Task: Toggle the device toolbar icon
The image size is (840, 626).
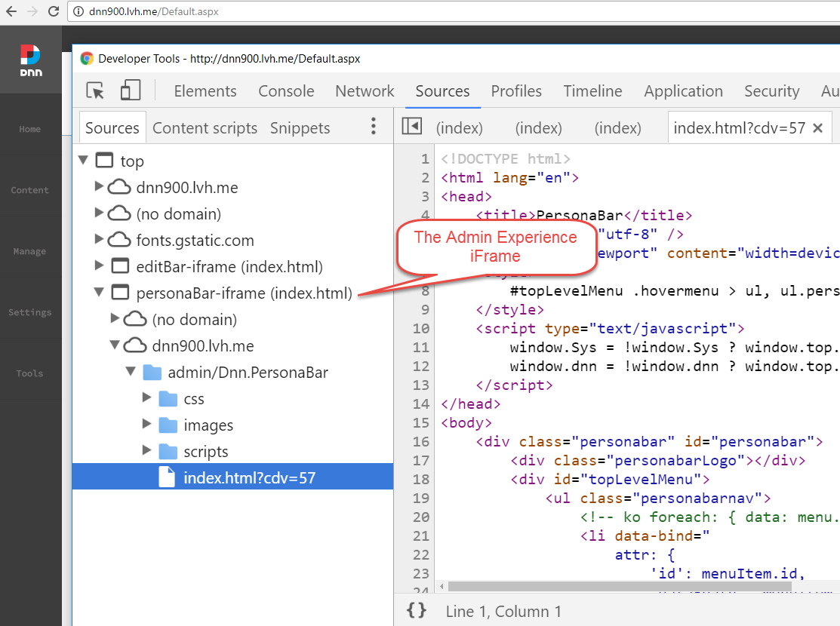Action: coord(130,91)
